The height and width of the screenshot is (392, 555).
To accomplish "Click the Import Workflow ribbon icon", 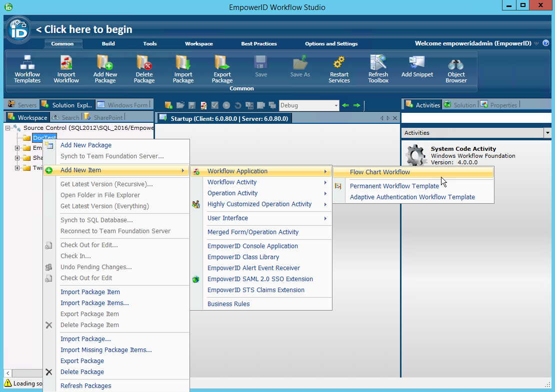I will [x=66, y=69].
